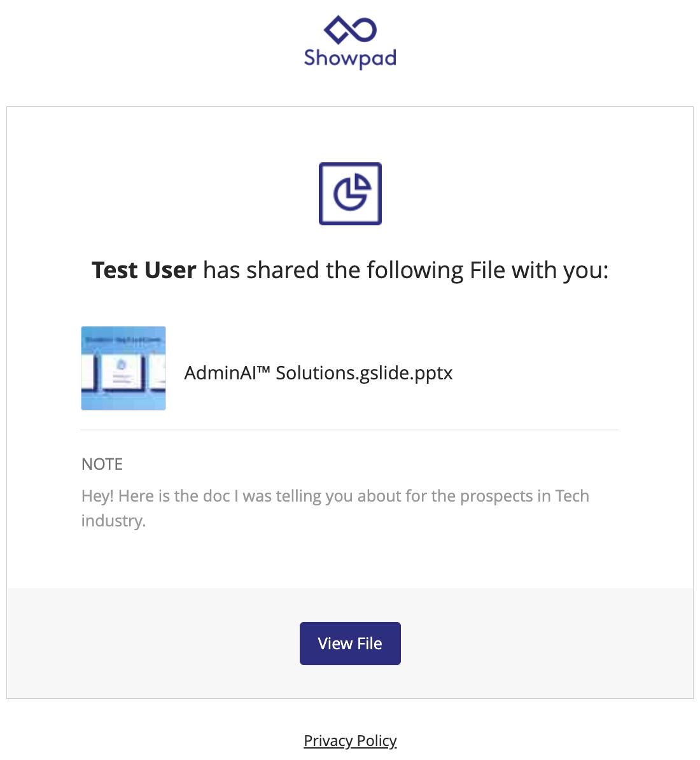Open the Privacy Policy link

[x=350, y=740]
